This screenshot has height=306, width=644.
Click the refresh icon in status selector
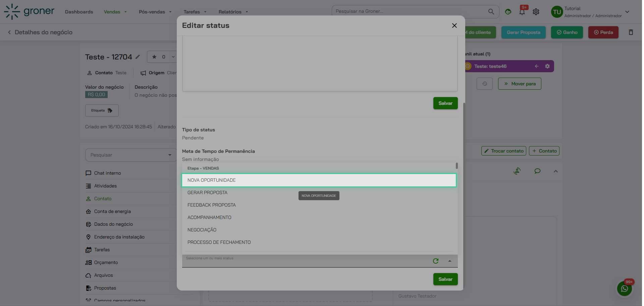click(x=435, y=261)
